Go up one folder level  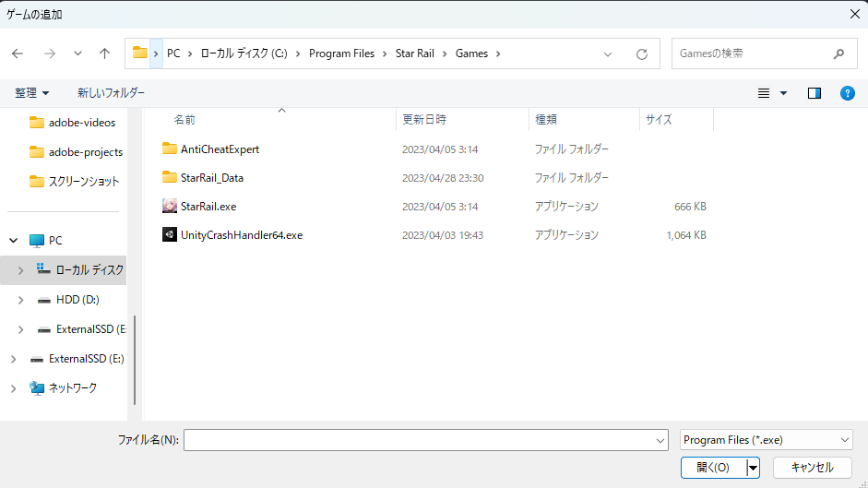click(x=104, y=54)
